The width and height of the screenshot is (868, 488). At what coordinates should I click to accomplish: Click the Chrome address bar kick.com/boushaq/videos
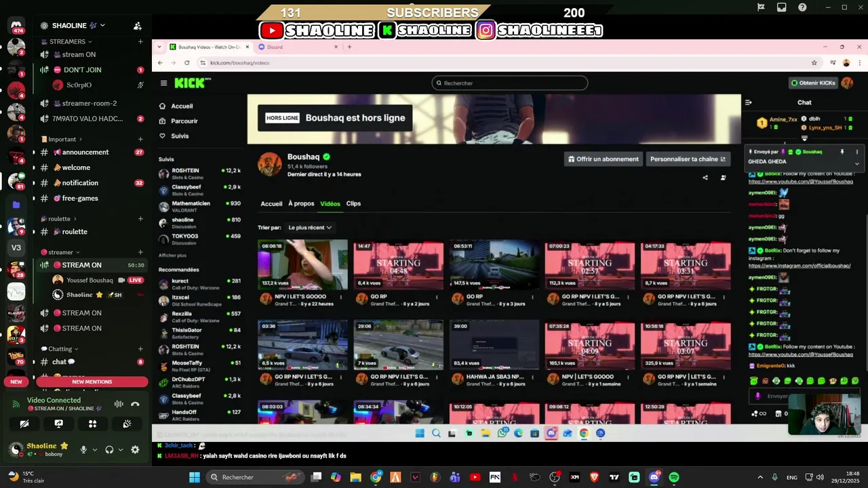[502, 62]
